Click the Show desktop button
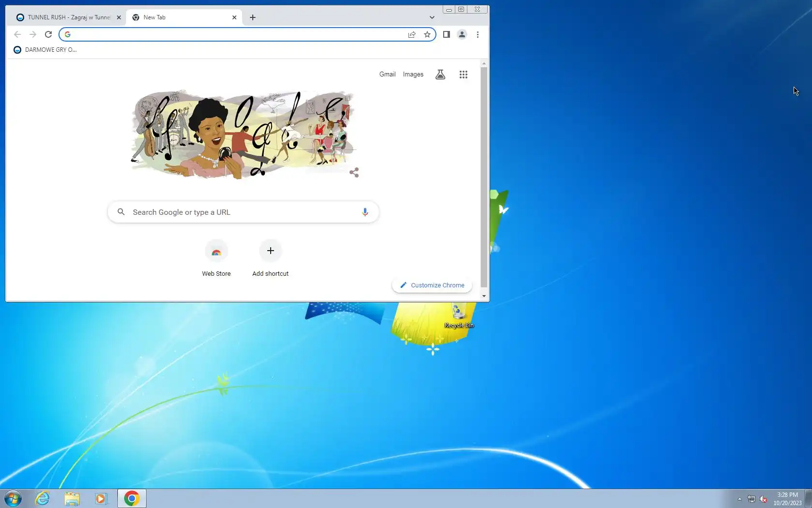 tap(808, 499)
